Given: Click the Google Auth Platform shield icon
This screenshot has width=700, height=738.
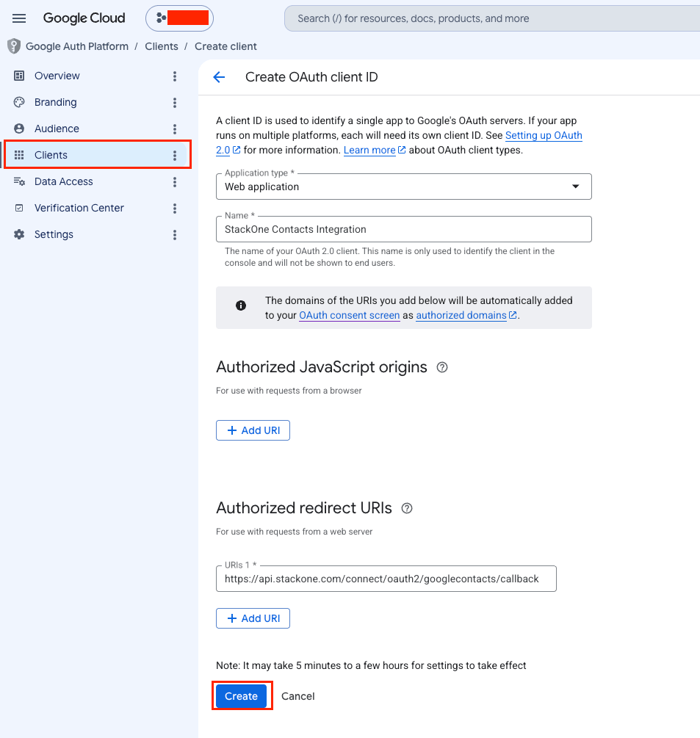Looking at the screenshot, I should coord(14,46).
